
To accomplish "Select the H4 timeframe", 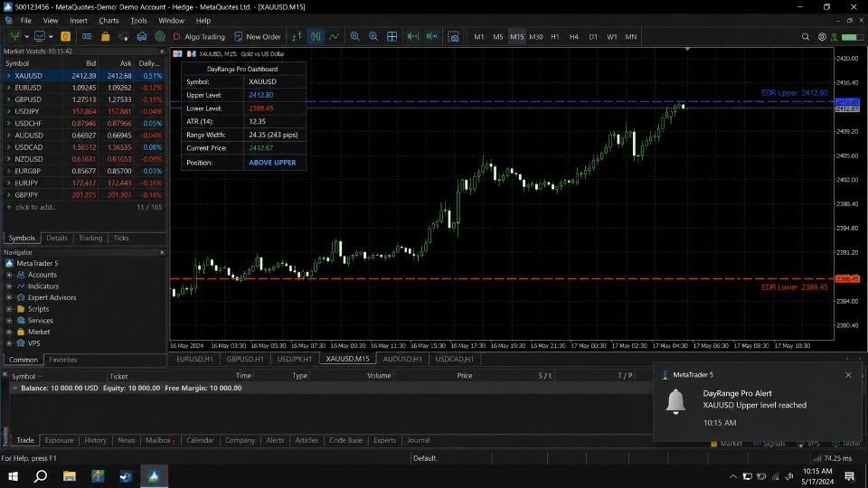I will coord(573,36).
